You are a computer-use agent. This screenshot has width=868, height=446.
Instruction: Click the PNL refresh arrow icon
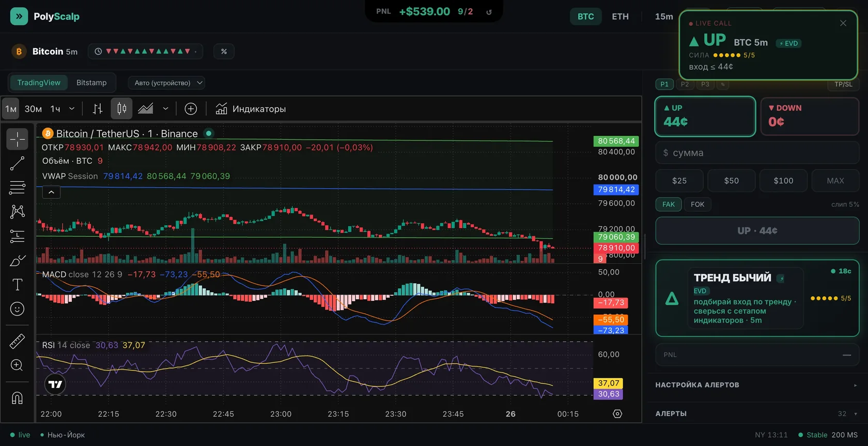tap(489, 12)
